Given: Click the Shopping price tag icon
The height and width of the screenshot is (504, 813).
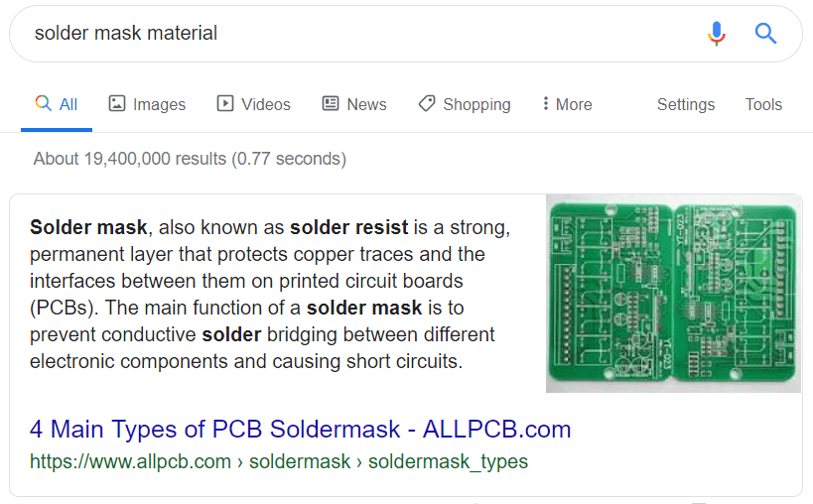Looking at the screenshot, I should click(x=427, y=104).
